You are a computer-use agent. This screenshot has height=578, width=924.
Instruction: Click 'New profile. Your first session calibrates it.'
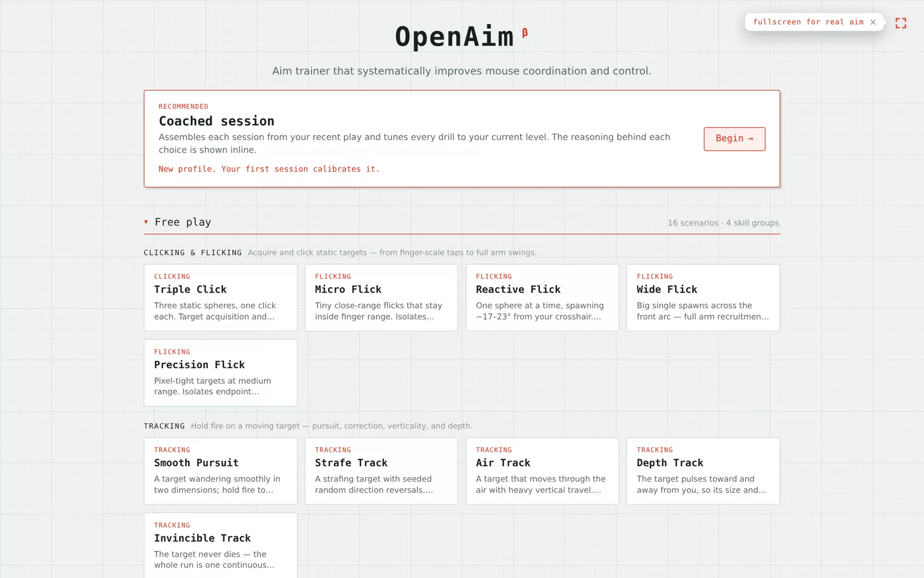269,169
